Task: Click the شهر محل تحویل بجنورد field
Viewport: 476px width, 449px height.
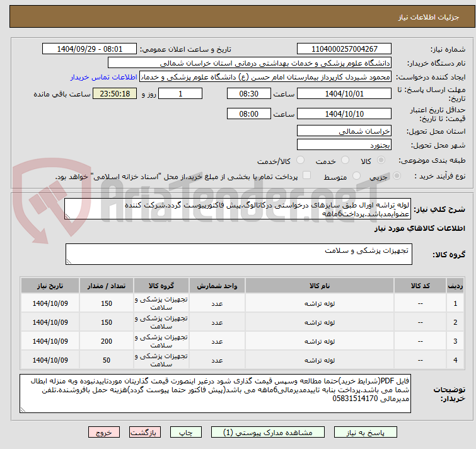Action: tap(344, 145)
